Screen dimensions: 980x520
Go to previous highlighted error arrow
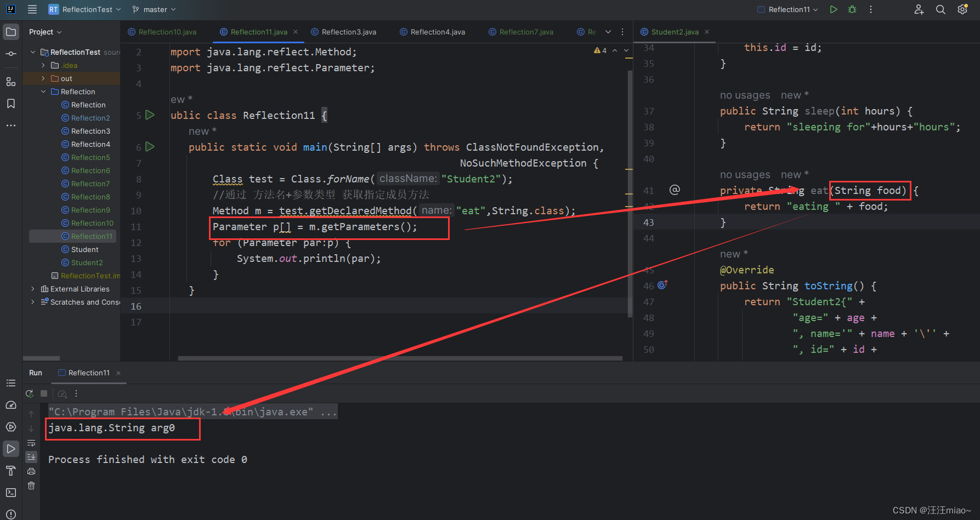pos(615,50)
